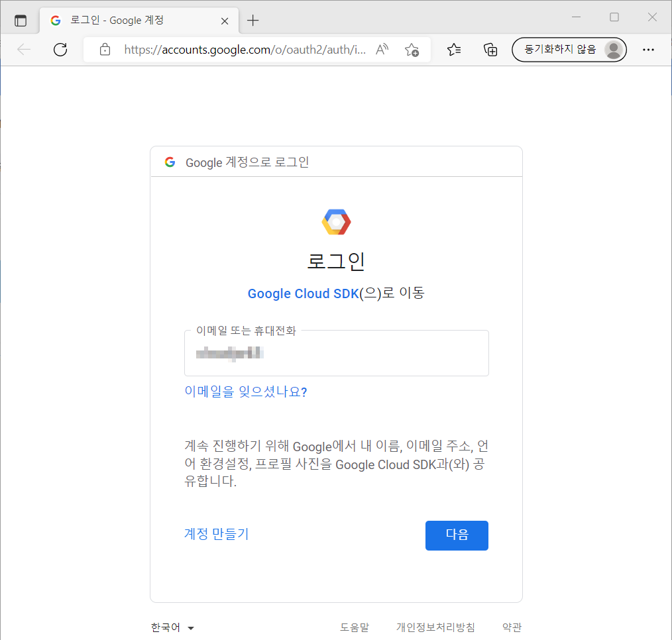Add this page to favorites

[x=412, y=50]
